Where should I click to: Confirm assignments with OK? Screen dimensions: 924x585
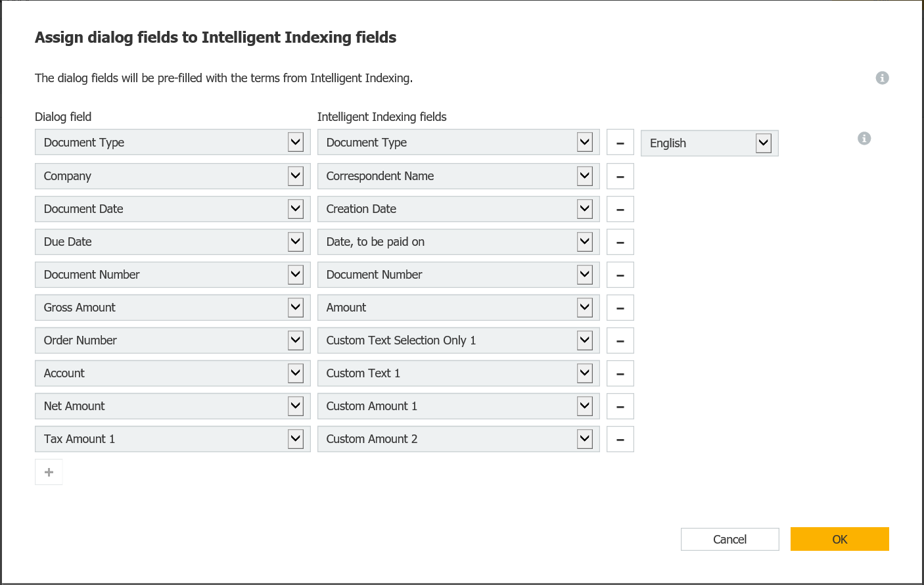tap(839, 538)
